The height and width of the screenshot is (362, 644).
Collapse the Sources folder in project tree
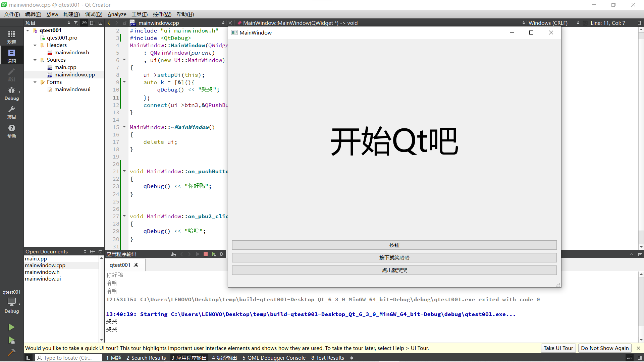pos(35,60)
